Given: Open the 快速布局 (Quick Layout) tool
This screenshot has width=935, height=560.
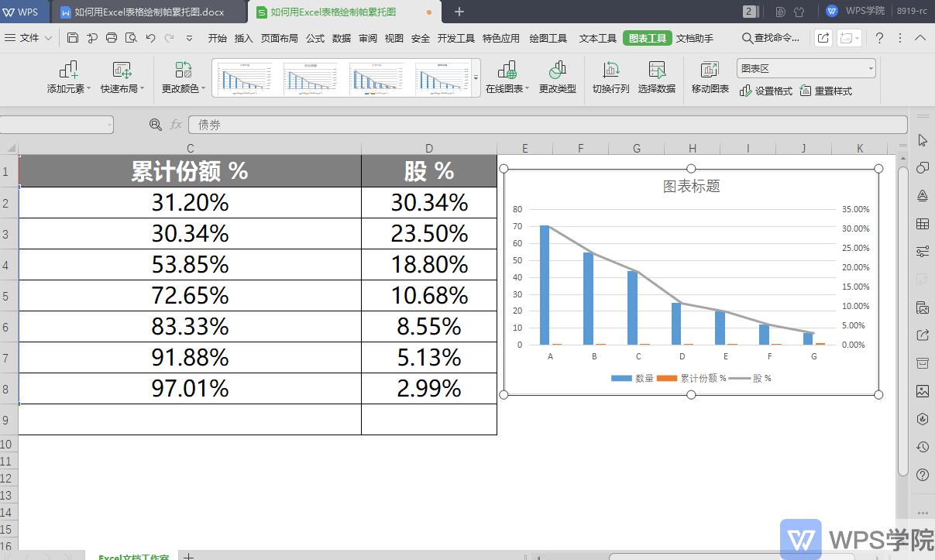Looking at the screenshot, I should click(x=120, y=77).
